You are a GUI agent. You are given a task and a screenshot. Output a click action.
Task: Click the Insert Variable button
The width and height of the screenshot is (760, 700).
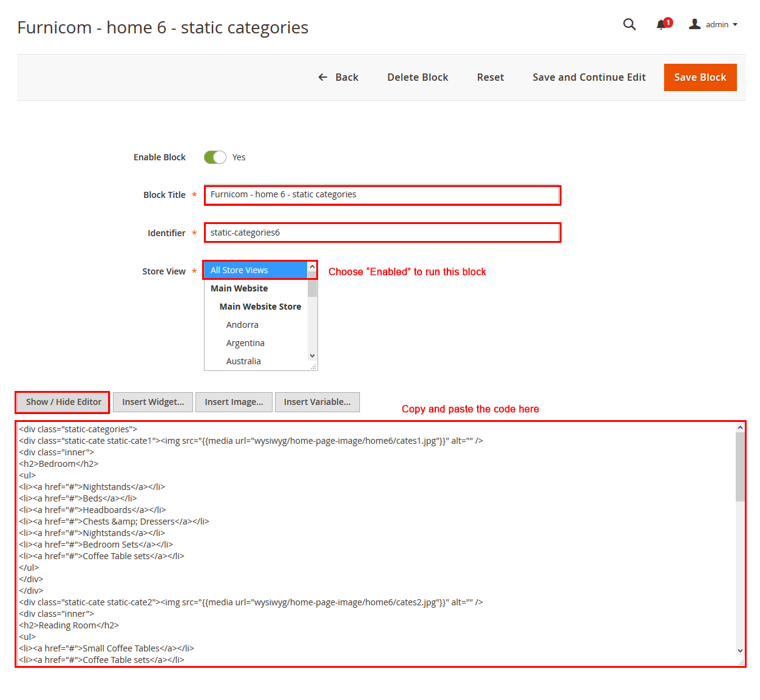pos(317,402)
